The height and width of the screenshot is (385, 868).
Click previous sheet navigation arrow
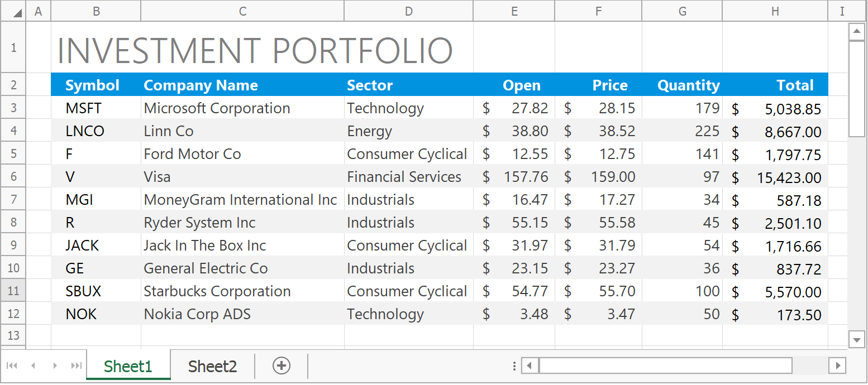pyautogui.click(x=33, y=366)
